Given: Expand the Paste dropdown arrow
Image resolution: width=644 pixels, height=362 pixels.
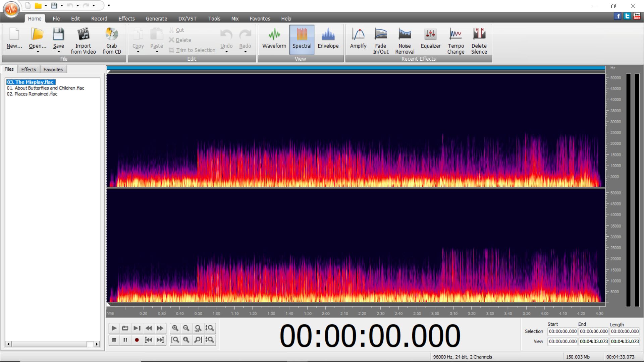Looking at the screenshot, I should pyautogui.click(x=157, y=52).
